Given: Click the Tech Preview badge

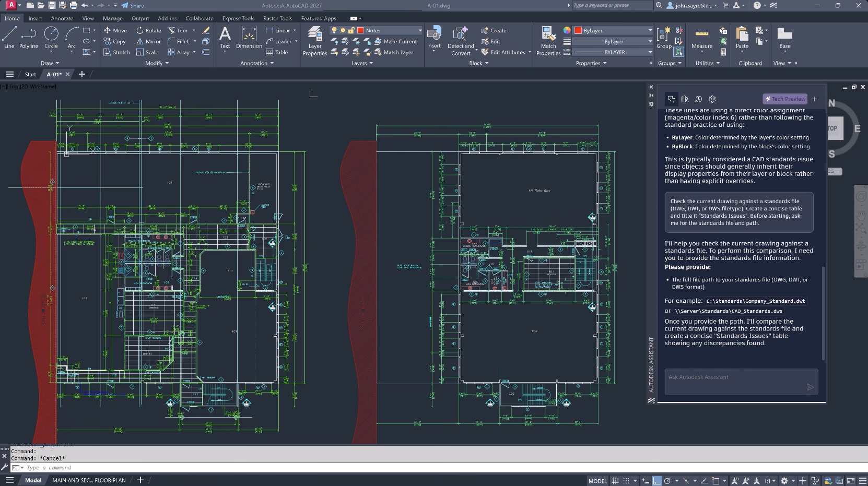Looking at the screenshot, I should point(785,99).
